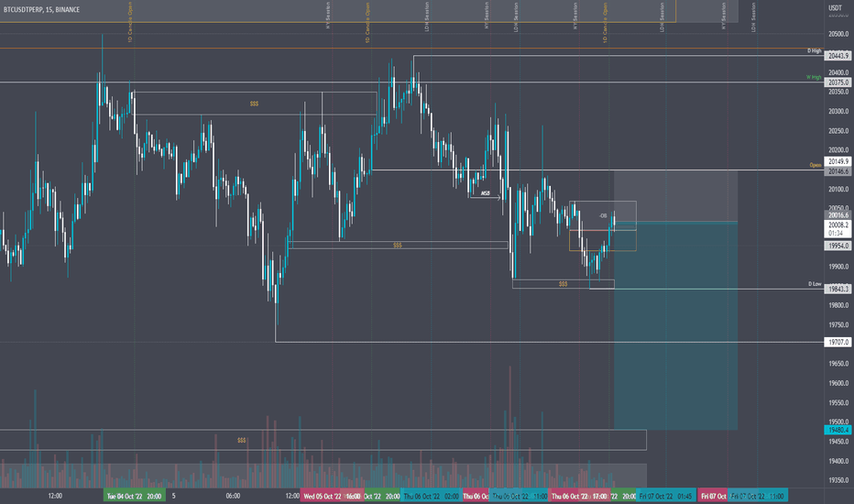Click the MSB arrow annotation
Viewport: 854px width, 504px height.
pos(486,193)
